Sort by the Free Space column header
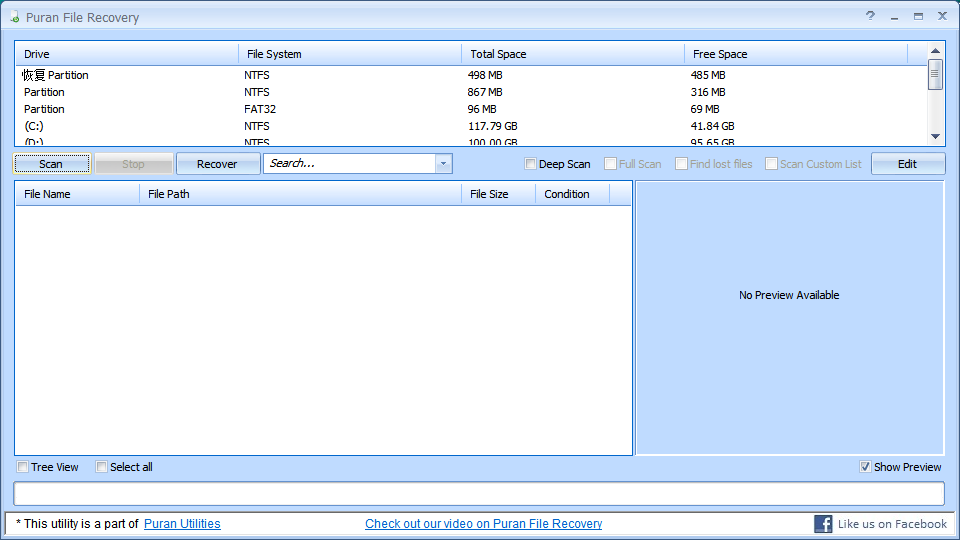 (x=796, y=54)
